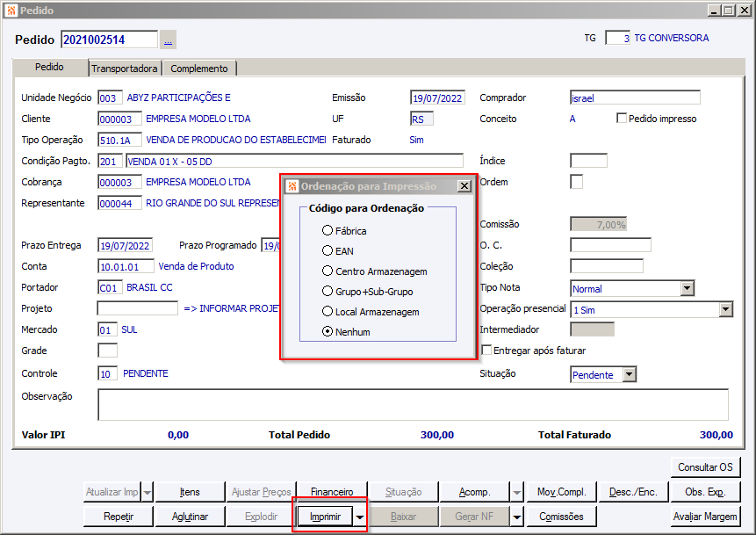The width and height of the screenshot is (756, 535).
Task: Expand the Imprimir dropdown arrow
Action: click(360, 517)
